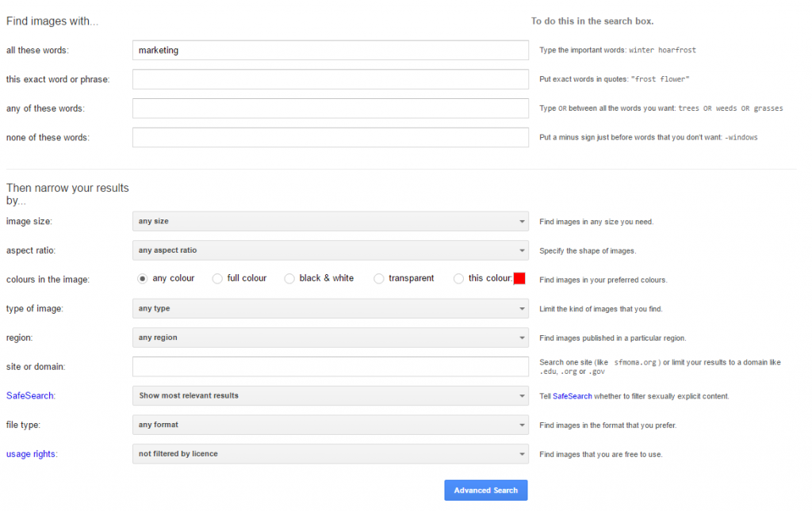The height and width of the screenshot is (511, 812).
Task: Click the 'colours in the image:' label
Action: (48, 280)
